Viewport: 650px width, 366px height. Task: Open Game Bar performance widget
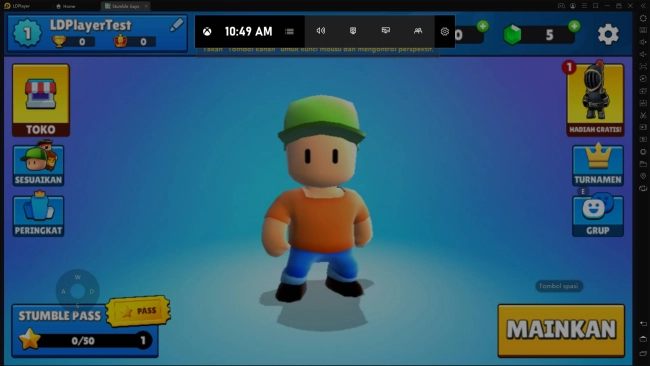386,31
